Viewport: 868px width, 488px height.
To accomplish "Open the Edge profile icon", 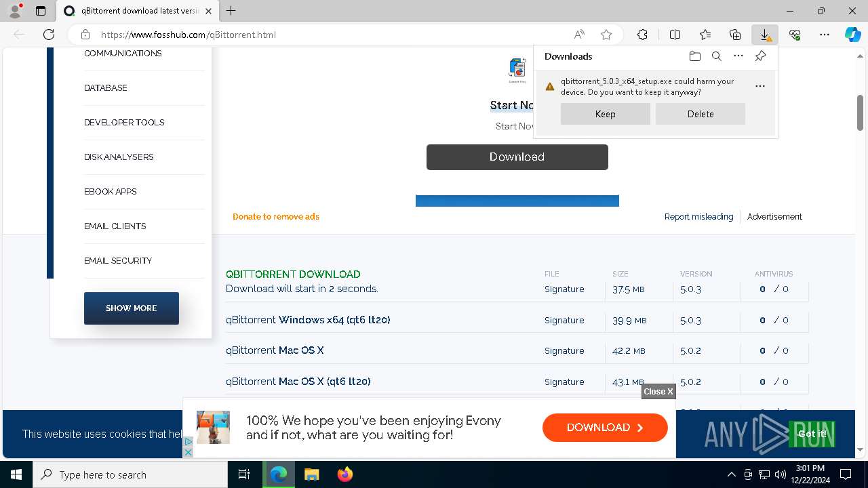I will (14, 11).
